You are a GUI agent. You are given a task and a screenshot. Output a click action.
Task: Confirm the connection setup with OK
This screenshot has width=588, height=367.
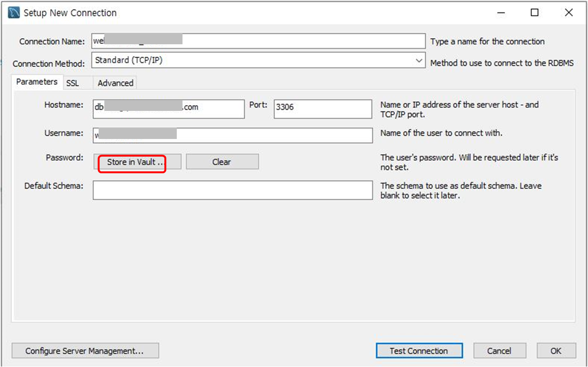pos(556,350)
